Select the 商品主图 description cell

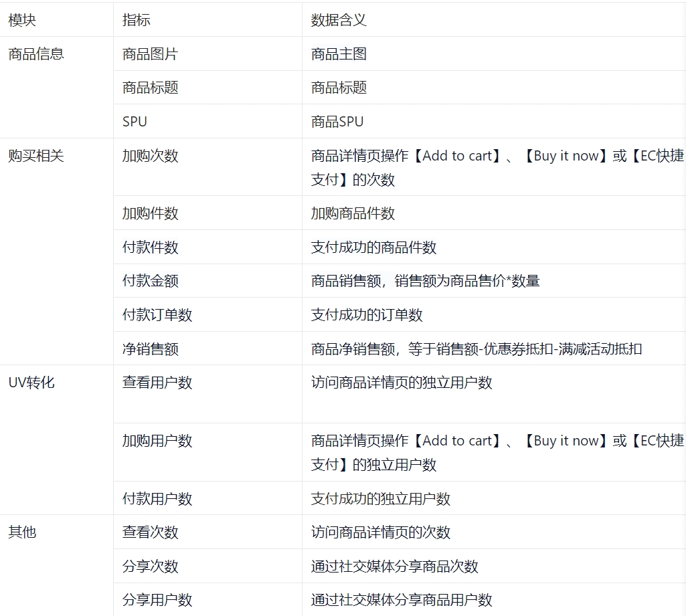point(339,54)
